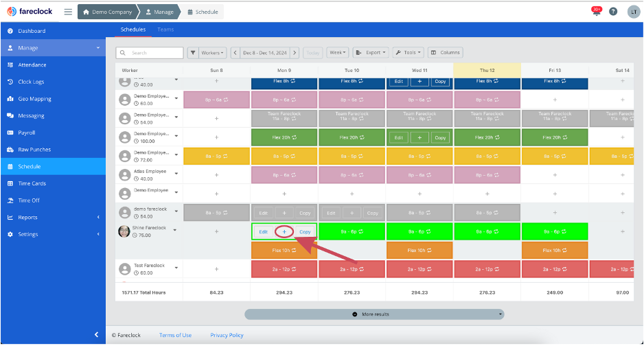Viewport: 644px width, 346px height.
Task: Open Dashboard in the sidebar
Action: 53,31
